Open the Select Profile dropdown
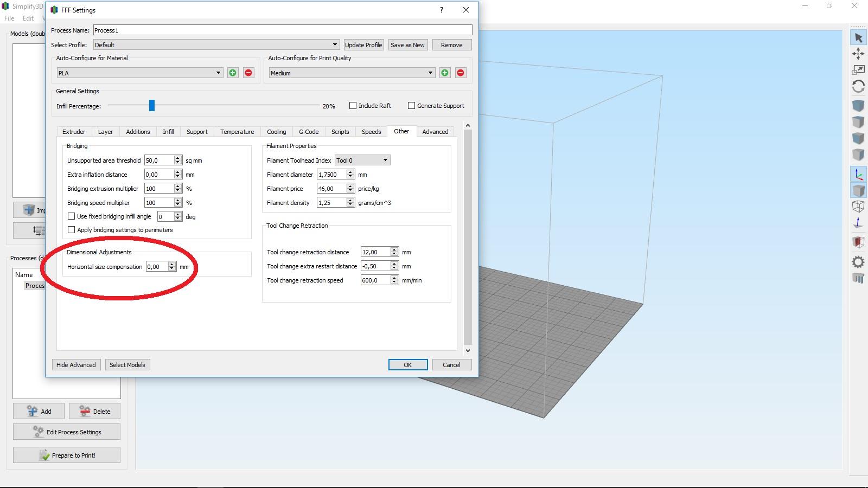 tap(217, 45)
